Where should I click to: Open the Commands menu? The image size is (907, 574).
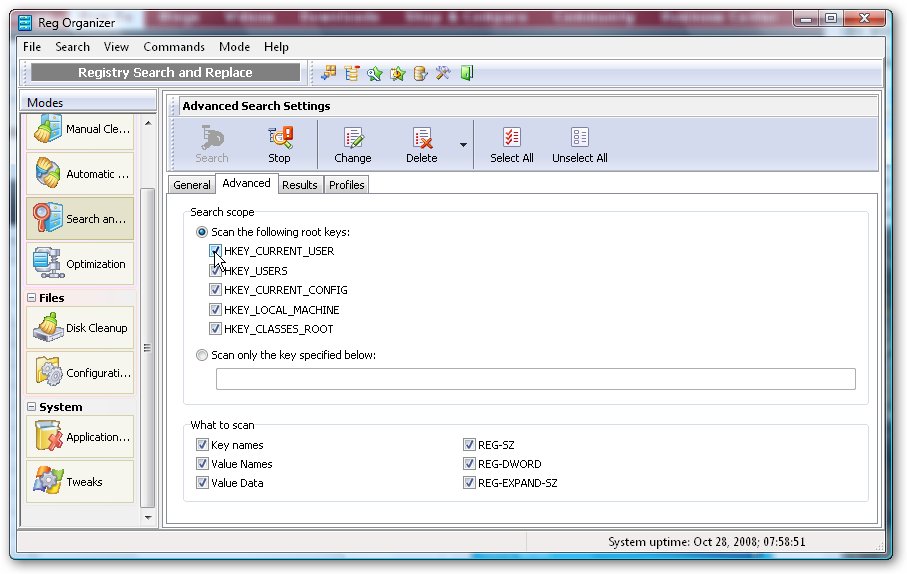(x=174, y=47)
